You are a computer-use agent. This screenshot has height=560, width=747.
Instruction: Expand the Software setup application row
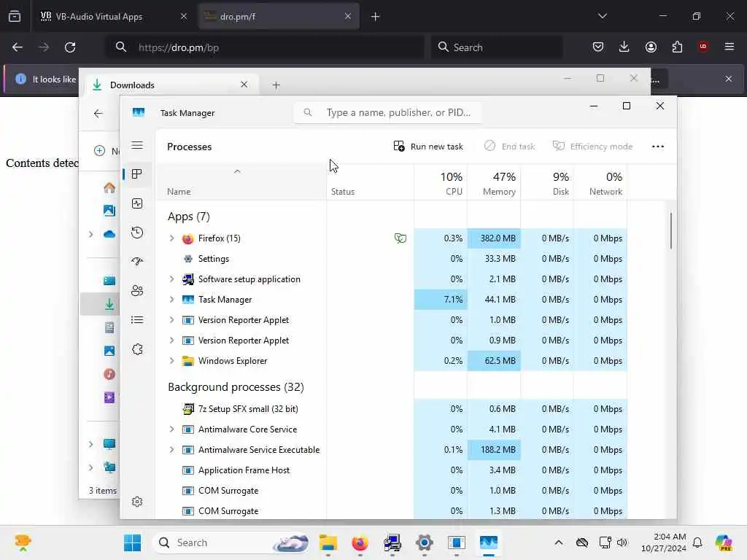coord(172,279)
